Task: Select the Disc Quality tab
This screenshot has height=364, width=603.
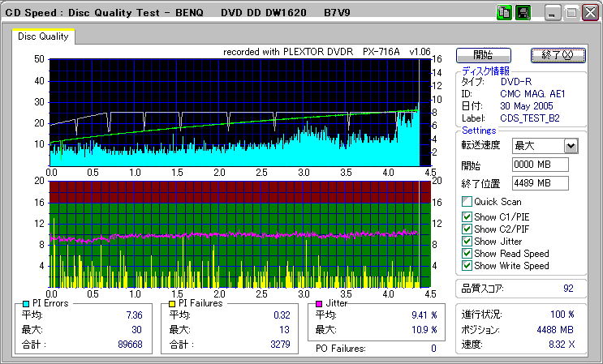Action: coord(44,36)
